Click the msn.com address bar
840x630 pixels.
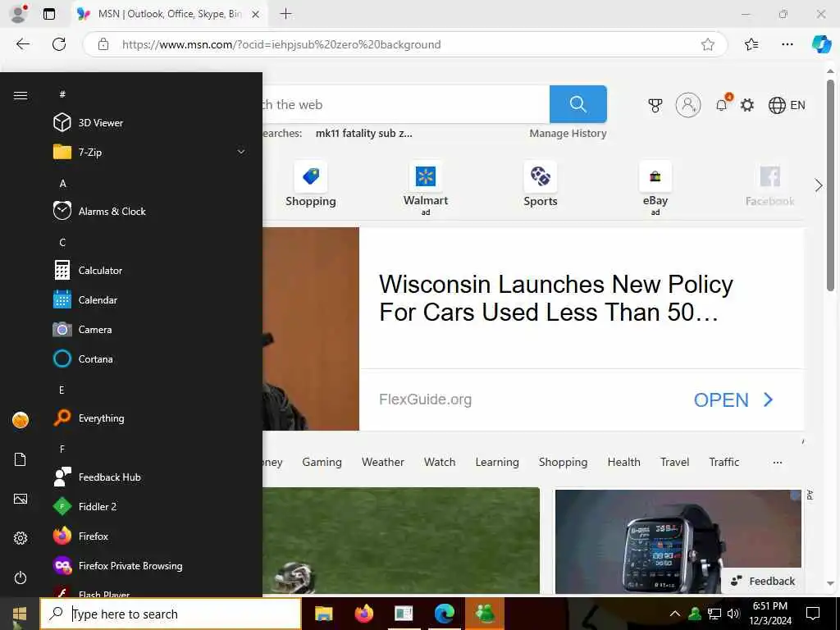[405, 44]
